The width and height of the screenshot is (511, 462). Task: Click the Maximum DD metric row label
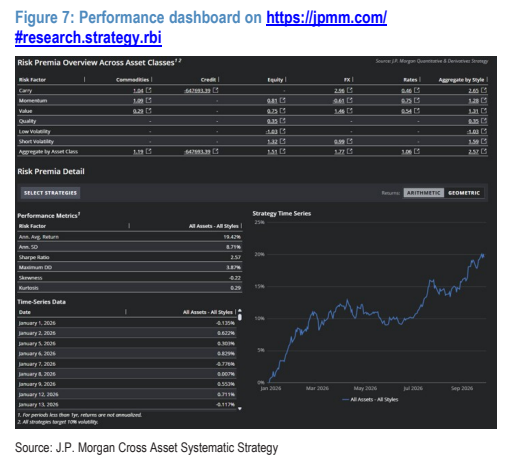point(35,267)
